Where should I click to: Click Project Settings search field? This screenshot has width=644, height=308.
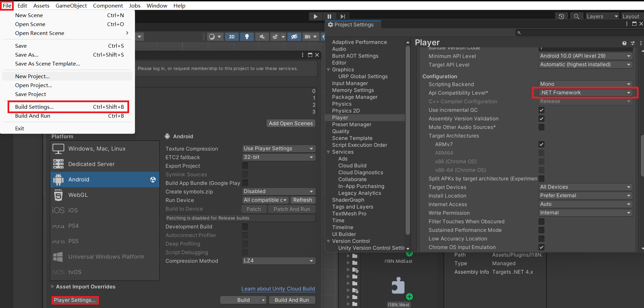pyautogui.click(x=579, y=33)
